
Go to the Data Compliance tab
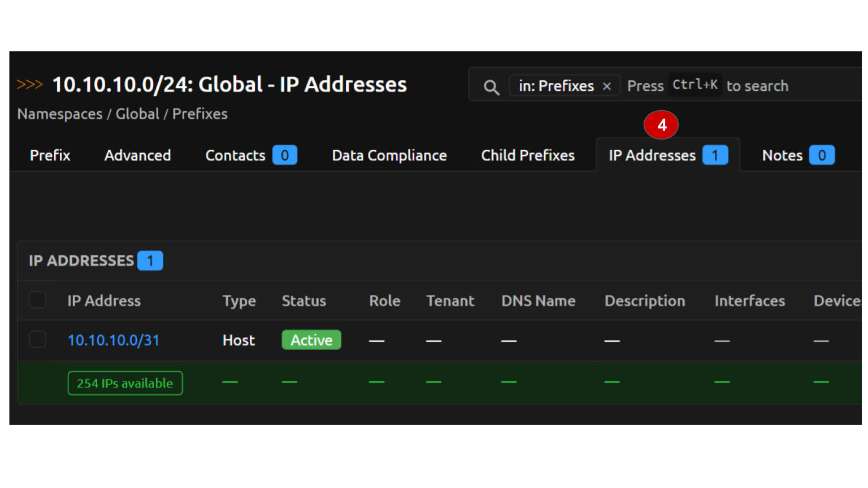pyautogui.click(x=389, y=155)
